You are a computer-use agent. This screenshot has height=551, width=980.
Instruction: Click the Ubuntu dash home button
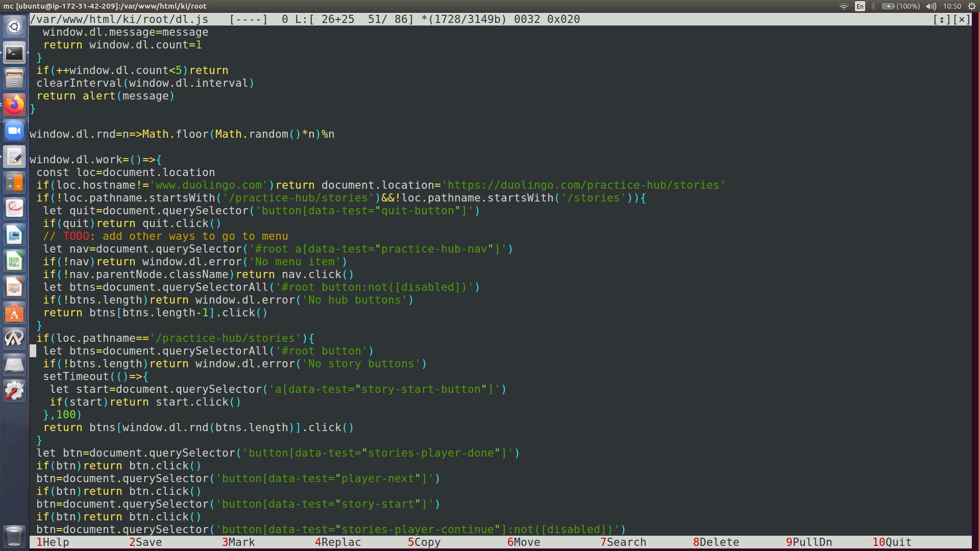click(14, 27)
